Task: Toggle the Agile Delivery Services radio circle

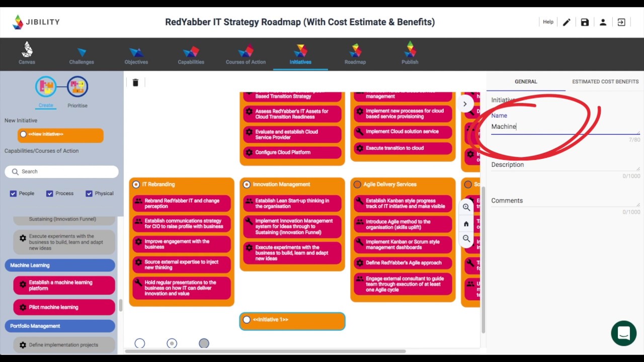Action: point(357,185)
